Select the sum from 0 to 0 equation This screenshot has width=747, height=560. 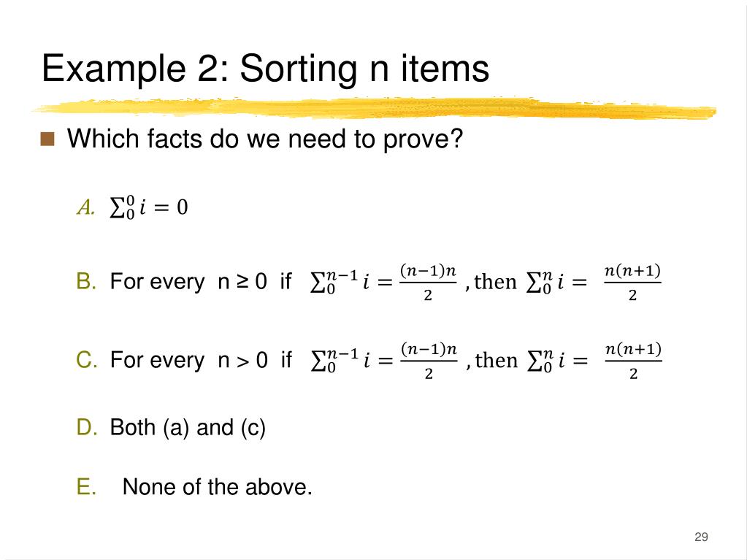coord(149,207)
